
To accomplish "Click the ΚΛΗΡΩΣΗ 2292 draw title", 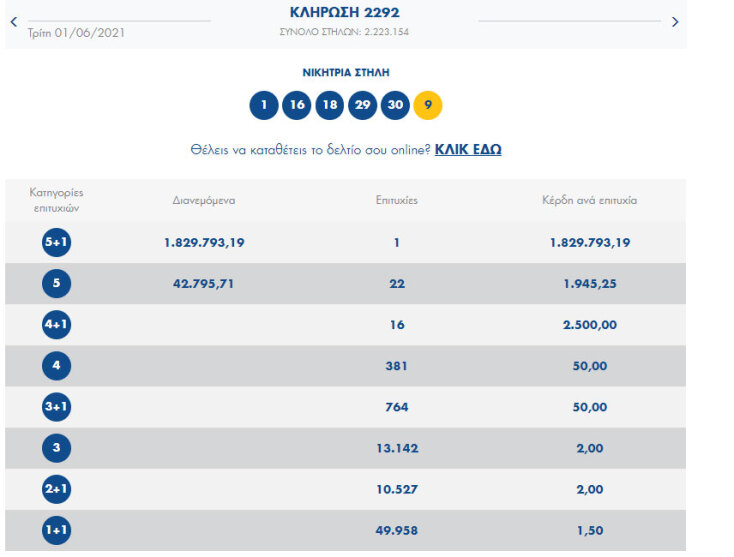I will click(344, 13).
